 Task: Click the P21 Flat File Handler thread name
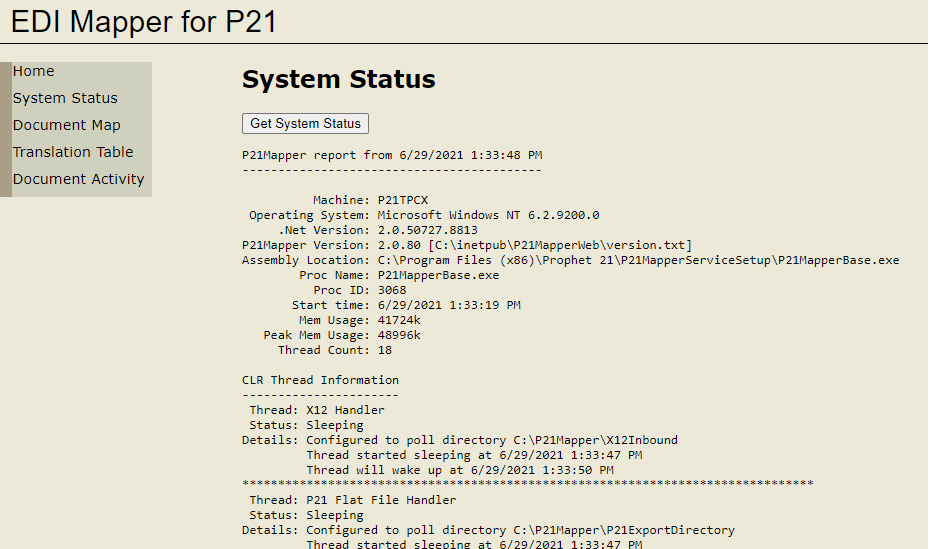click(381, 500)
